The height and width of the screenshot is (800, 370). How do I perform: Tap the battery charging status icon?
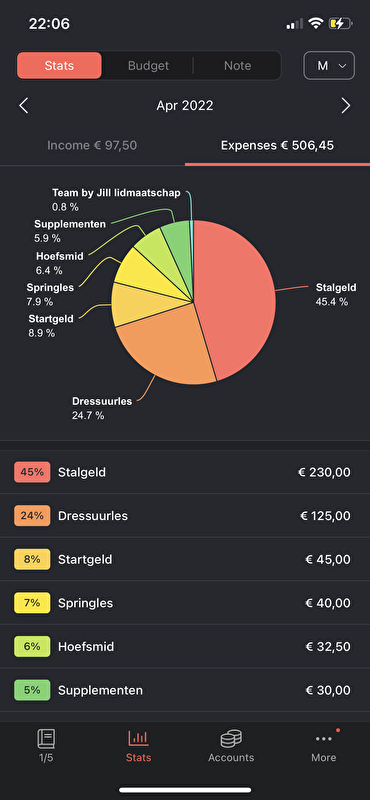[340, 23]
